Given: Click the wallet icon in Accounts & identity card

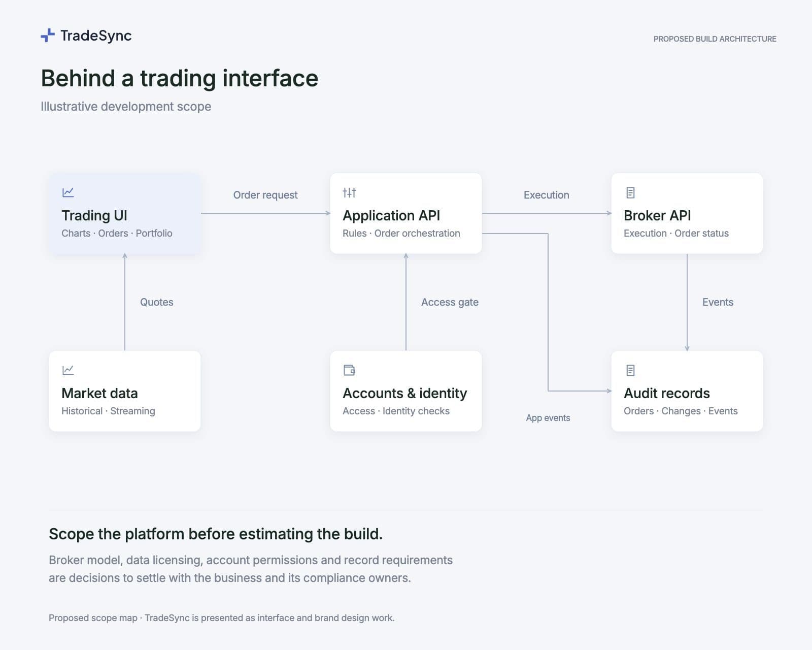Looking at the screenshot, I should point(349,370).
